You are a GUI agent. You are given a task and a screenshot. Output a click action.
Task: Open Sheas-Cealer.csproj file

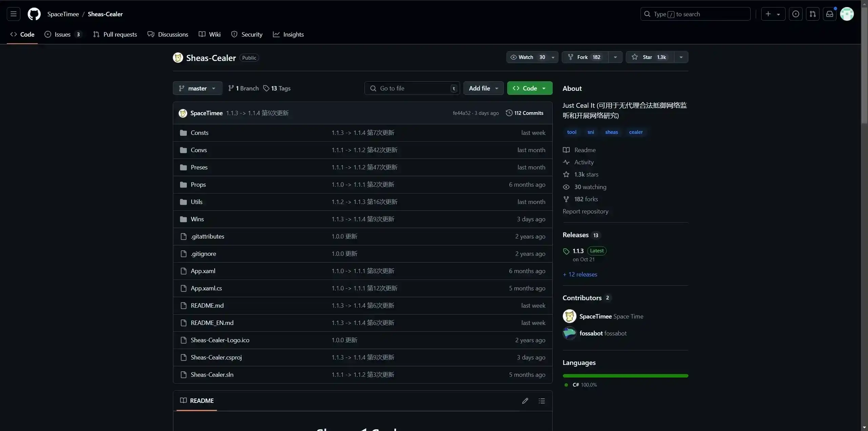216,357
